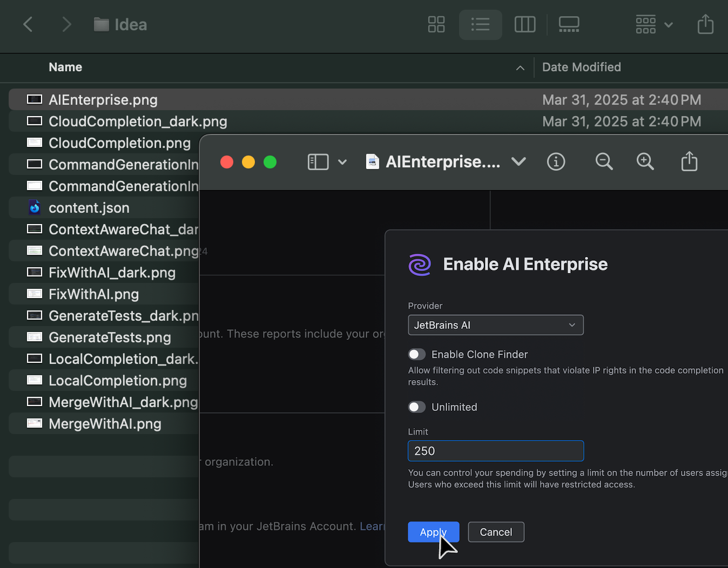Toggle the Unlimited switch
Screen dimensions: 728x568
click(x=416, y=407)
